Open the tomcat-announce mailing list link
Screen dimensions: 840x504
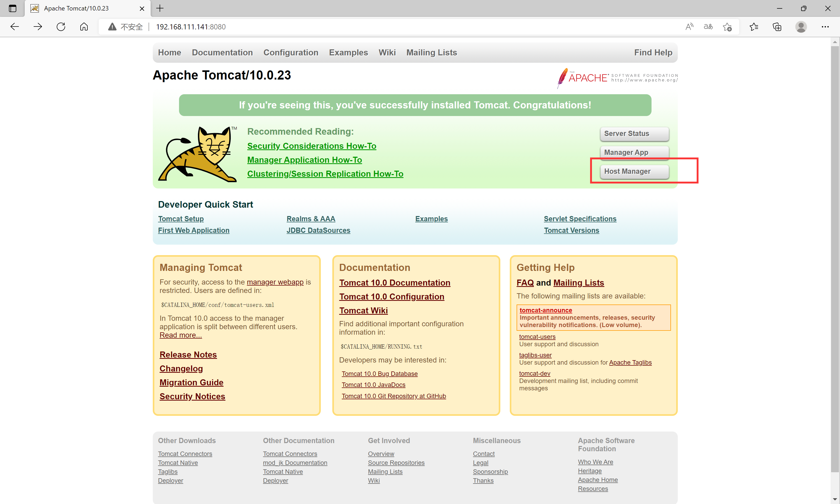click(x=546, y=311)
